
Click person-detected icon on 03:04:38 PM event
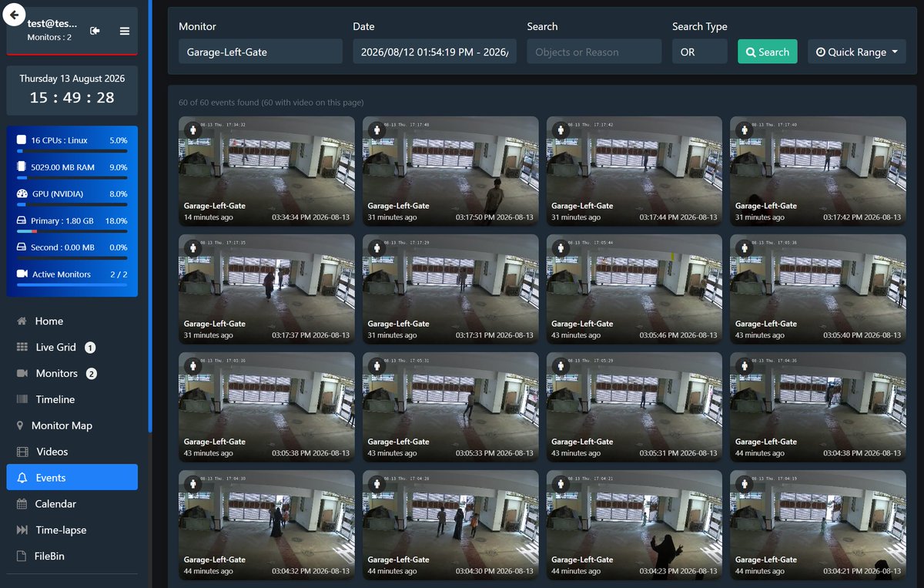pyautogui.click(x=744, y=367)
